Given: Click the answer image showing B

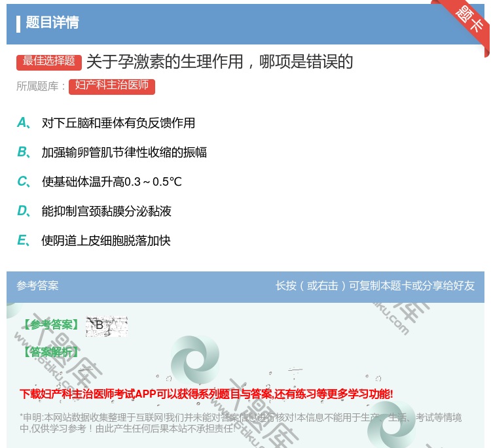Looking at the screenshot, I should coord(107,326).
